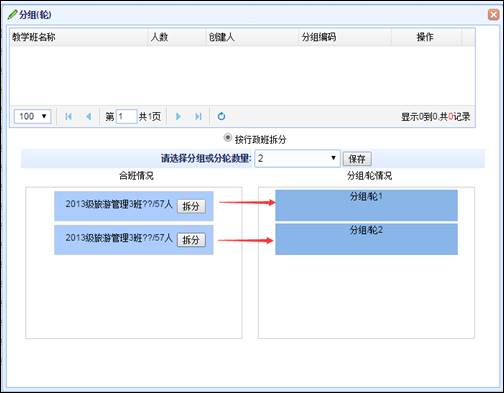Open the page size 100 dropdown
The width and height of the screenshot is (504, 393).
pos(33,116)
